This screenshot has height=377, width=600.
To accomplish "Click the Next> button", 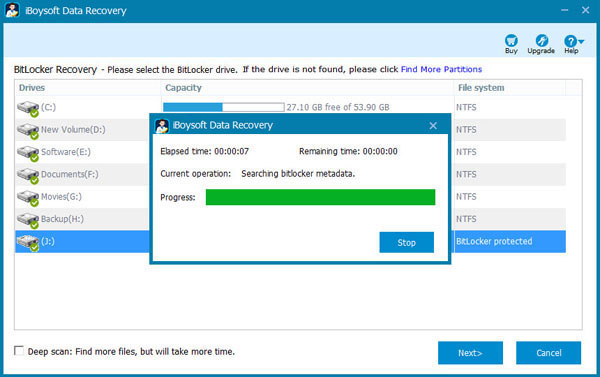I will [x=470, y=353].
